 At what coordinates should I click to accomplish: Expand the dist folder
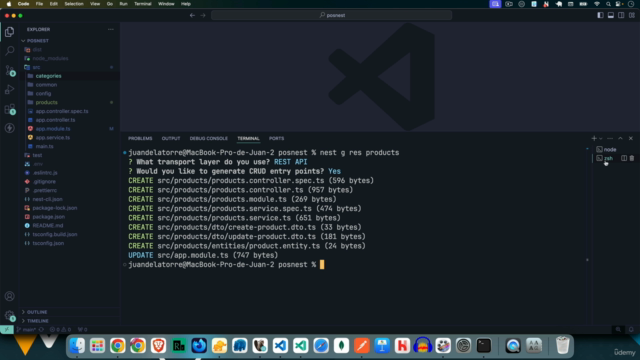point(37,49)
